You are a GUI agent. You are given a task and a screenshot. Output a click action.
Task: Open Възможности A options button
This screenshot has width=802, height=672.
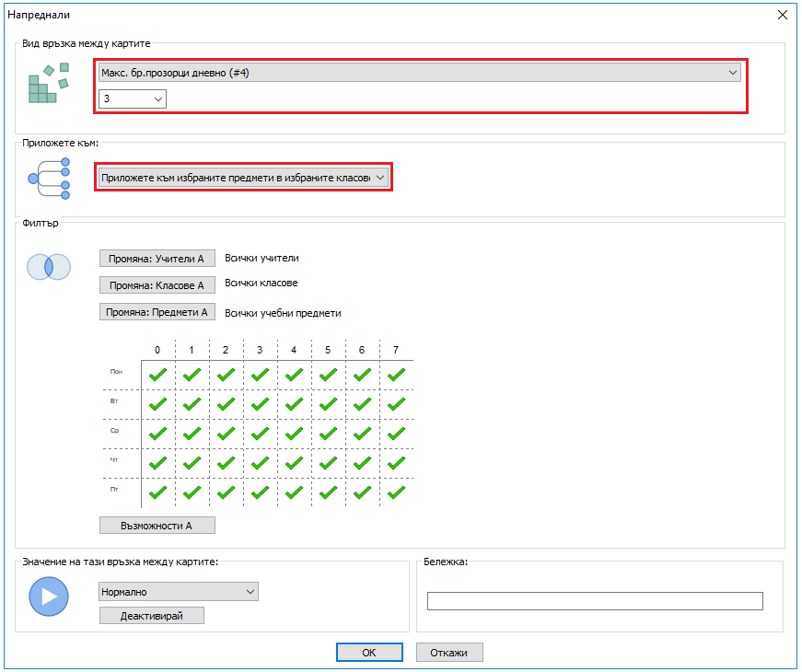[x=157, y=526]
